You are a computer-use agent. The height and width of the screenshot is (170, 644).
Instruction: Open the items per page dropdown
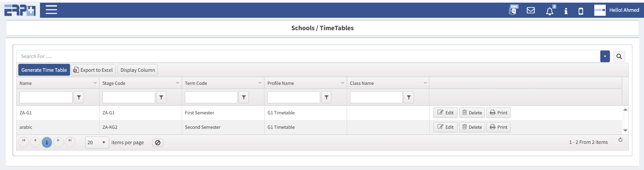[97, 143]
